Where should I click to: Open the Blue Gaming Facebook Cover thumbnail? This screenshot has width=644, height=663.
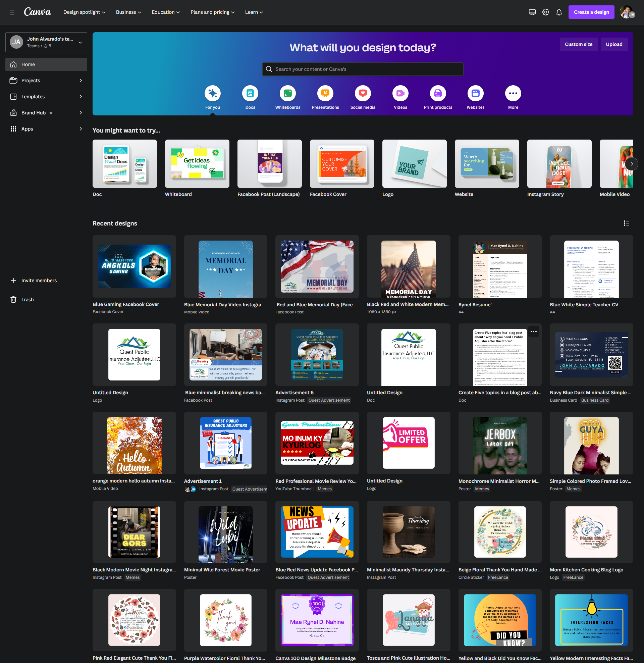pyautogui.click(x=134, y=266)
